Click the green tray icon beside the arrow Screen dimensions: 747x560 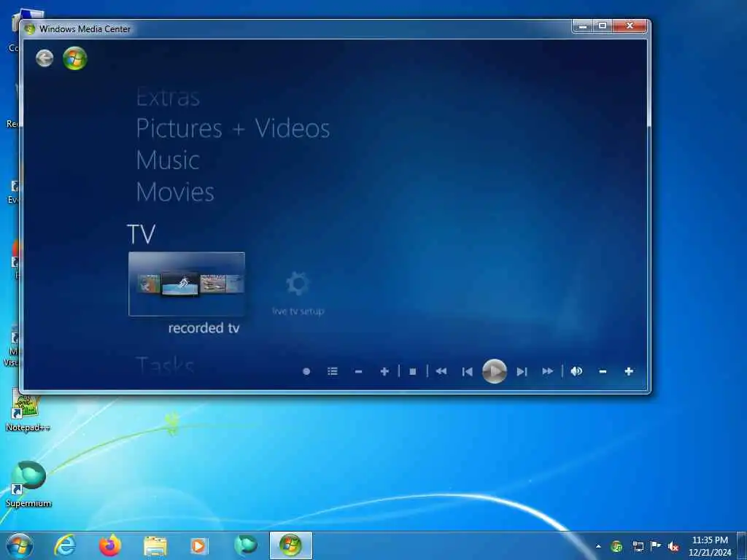coord(616,546)
